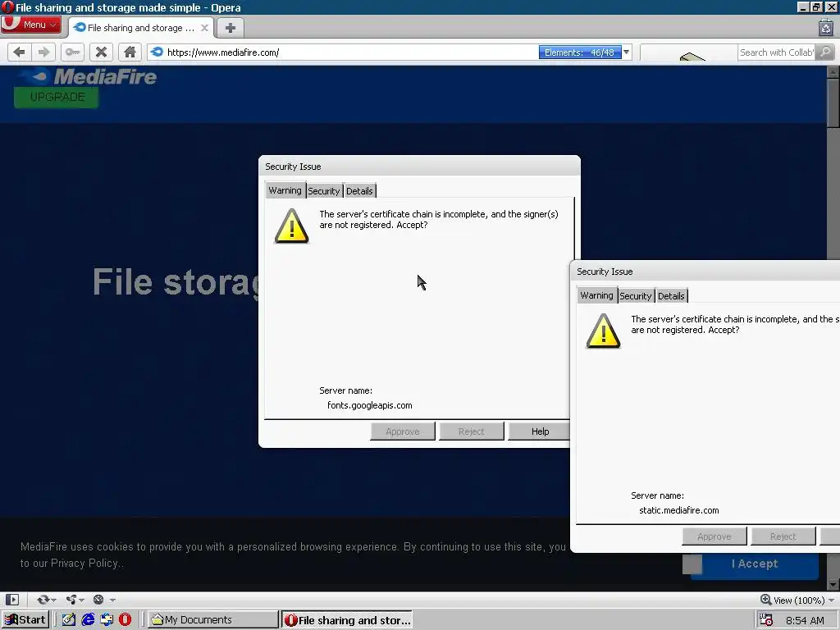Viewport: 840px width, 630px height.
Task: Click the search magnifier button
Action: [x=825, y=52]
